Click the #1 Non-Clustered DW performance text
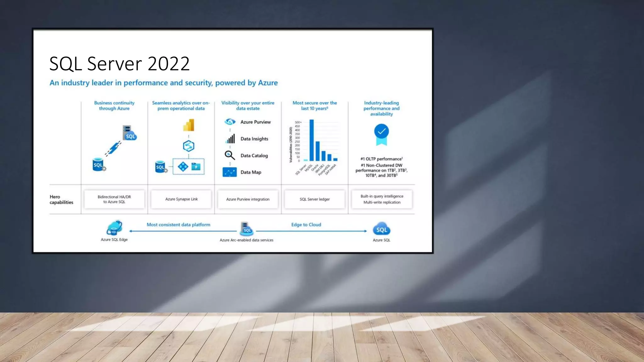The image size is (644, 362). click(381, 170)
